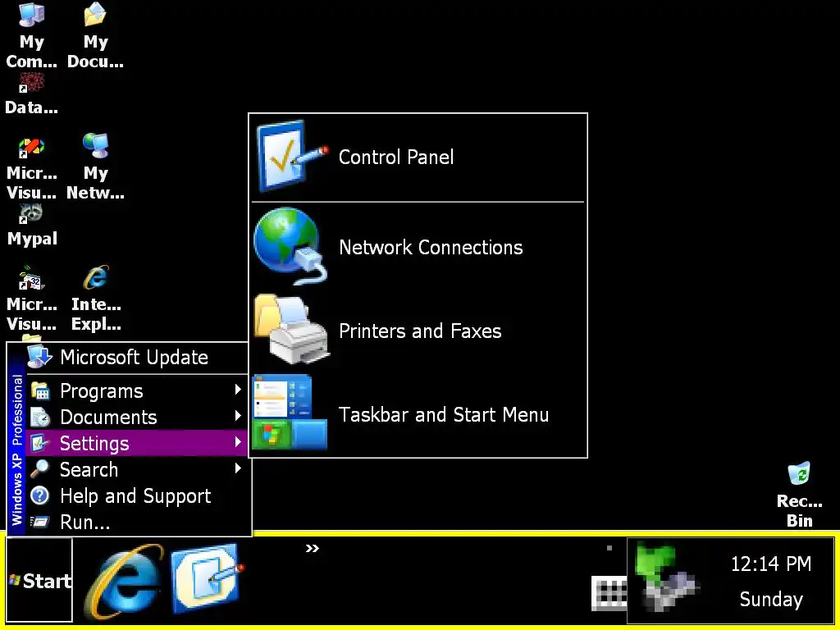
Task: Select the Data... shortcut icon on desktop
Action: (32, 94)
